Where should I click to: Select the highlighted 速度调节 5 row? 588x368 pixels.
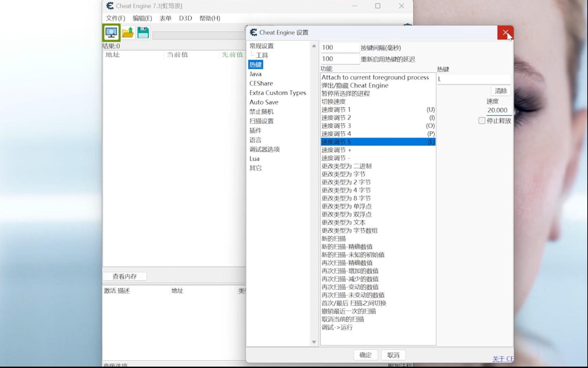click(378, 142)
